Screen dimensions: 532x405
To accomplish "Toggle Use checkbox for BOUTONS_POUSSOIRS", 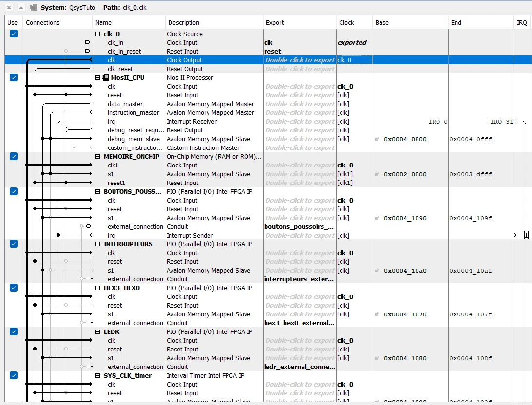I will point(14,191).
